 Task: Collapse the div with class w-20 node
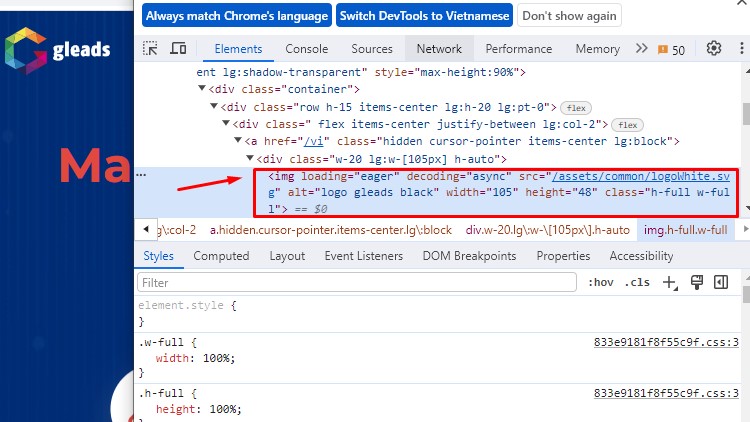point(251,159)
